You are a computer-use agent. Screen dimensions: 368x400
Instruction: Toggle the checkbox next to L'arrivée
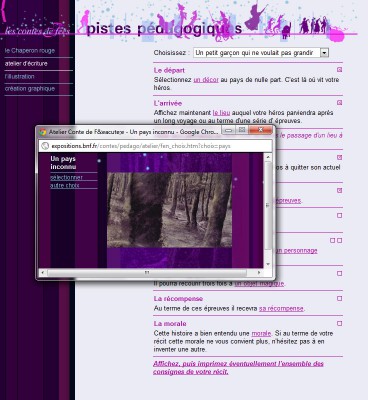pyautogui.click(x=339, y=103)
